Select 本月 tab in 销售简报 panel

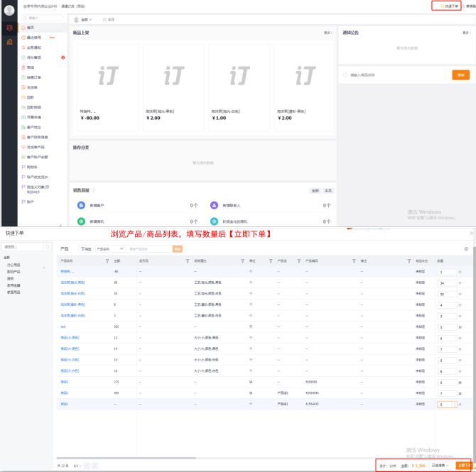(x=328, y=191)
